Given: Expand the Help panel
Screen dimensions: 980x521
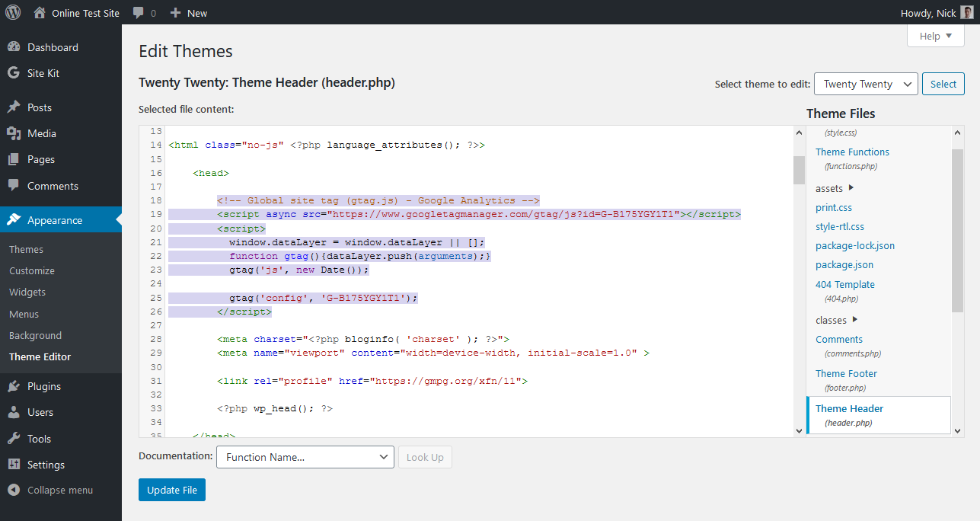Looking at the screenshot, I should coord(936,36).
